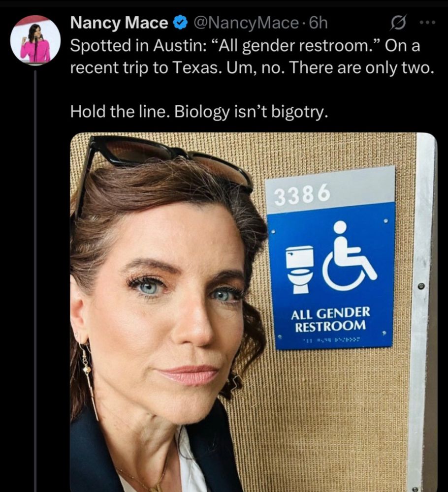The width and height of the screenshot is (448, 492).
Task: Click the wheelchair accessibility symbol in the photo
Action: (x=350, y=255)
